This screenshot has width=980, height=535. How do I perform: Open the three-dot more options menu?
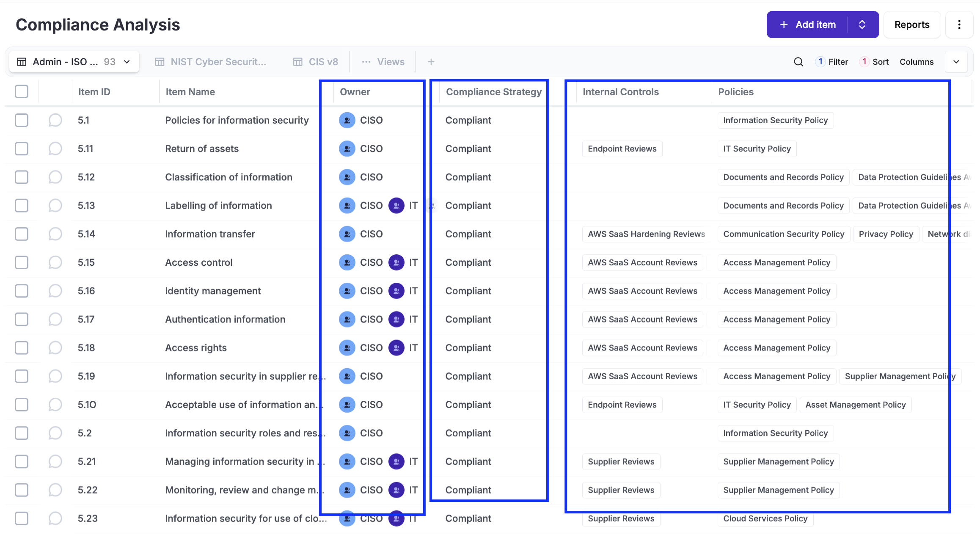[959, 25]
